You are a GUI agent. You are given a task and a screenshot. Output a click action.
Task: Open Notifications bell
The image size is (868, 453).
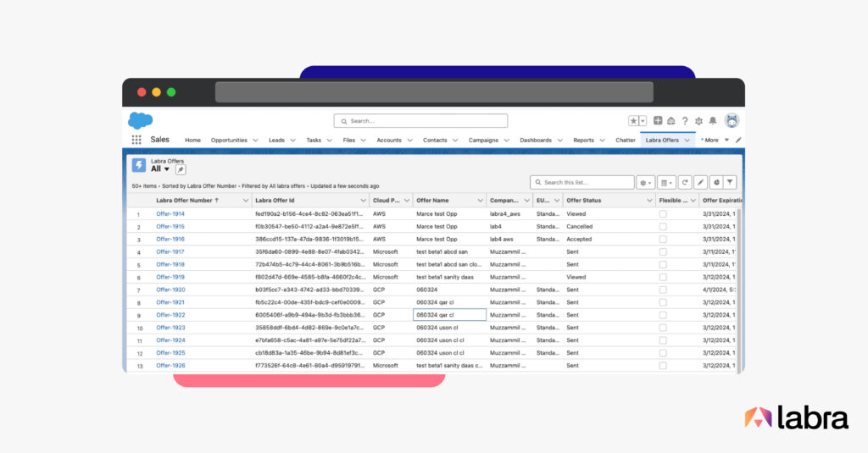pyautogui.click(x=713, y=120)
